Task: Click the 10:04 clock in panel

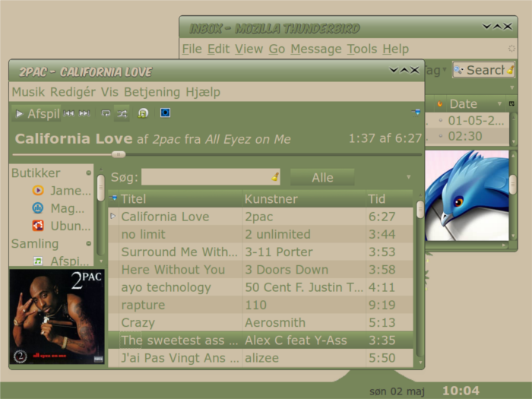Action: tap(461, 391)
